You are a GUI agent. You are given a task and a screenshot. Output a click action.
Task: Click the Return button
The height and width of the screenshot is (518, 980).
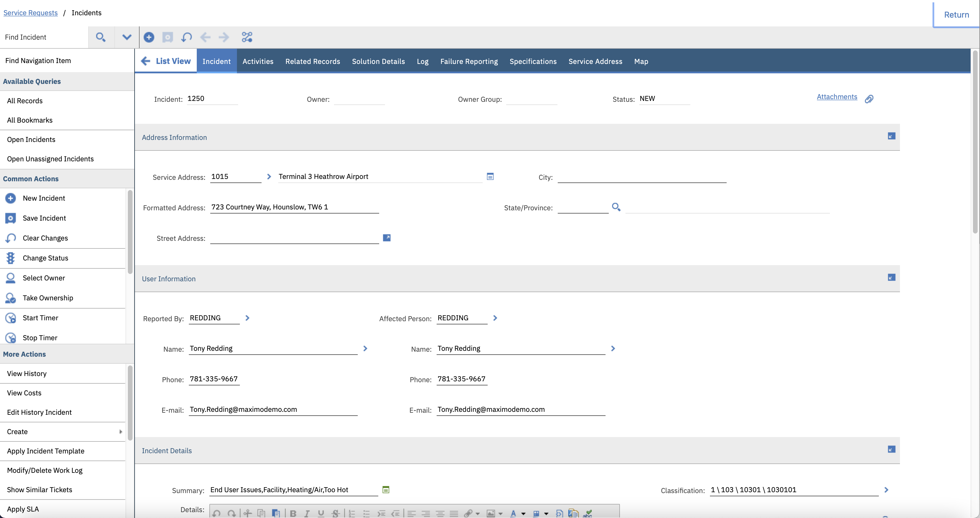tap(956, 15)
